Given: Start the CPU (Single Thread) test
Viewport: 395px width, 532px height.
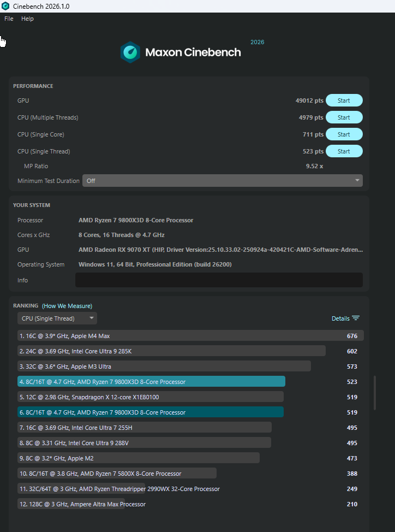Looking at the screenshot, I should point(344,151).
